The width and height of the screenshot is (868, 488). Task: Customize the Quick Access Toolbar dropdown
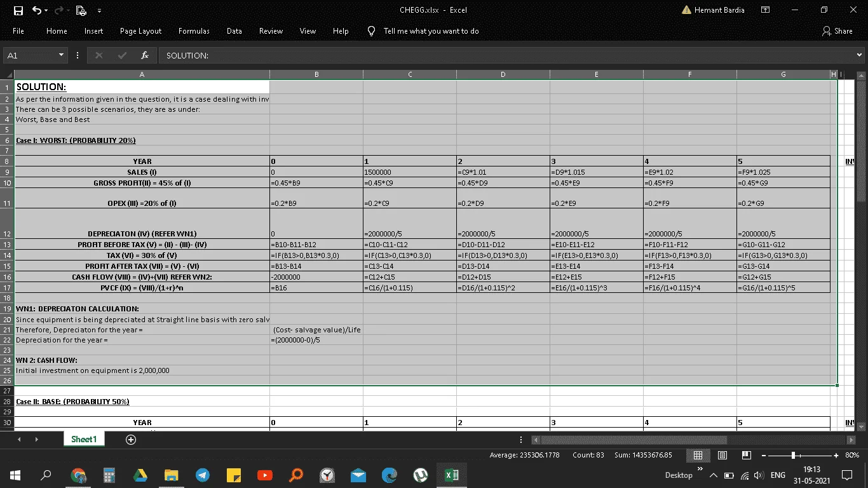click(x=99, y=10)
